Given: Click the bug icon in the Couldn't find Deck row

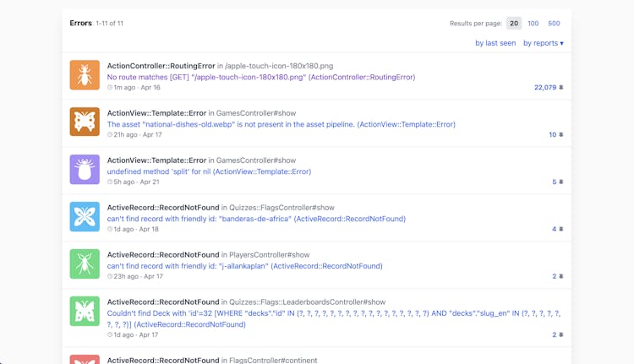Looking at the screenshot, I should click(x=560, y=334).
